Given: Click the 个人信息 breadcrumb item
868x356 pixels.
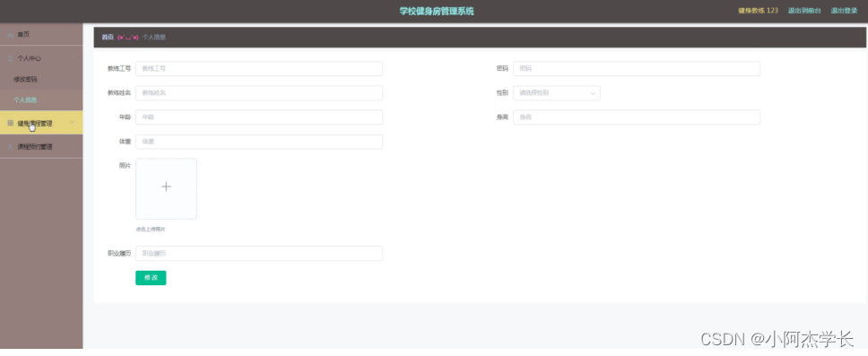Looking at the screenshot, I should pos(154,37).
